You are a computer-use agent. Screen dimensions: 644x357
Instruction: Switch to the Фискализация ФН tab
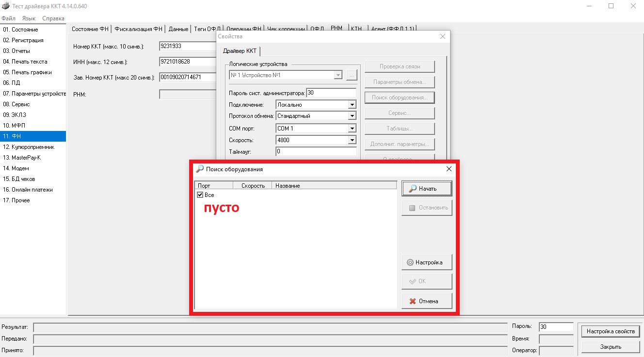pyautogui.click(x=139, y=29)
